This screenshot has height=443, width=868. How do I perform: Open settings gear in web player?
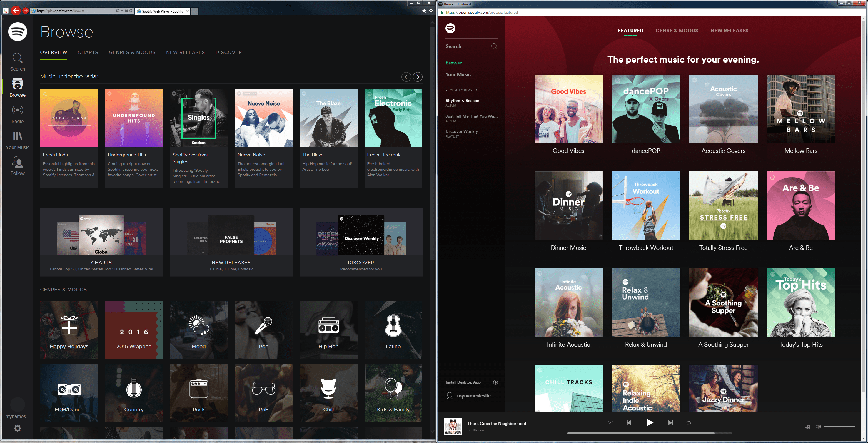pyautogui.click(x=18, y=428)
